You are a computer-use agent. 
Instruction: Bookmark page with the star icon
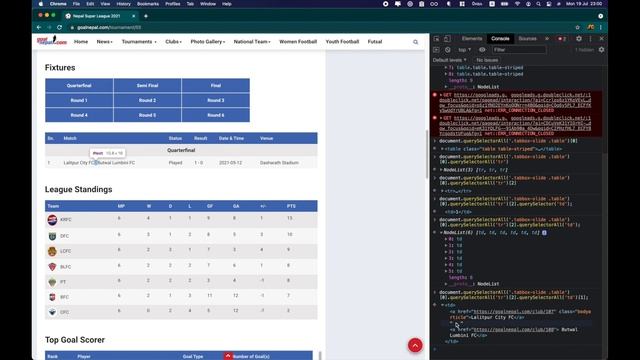(577, 27)
